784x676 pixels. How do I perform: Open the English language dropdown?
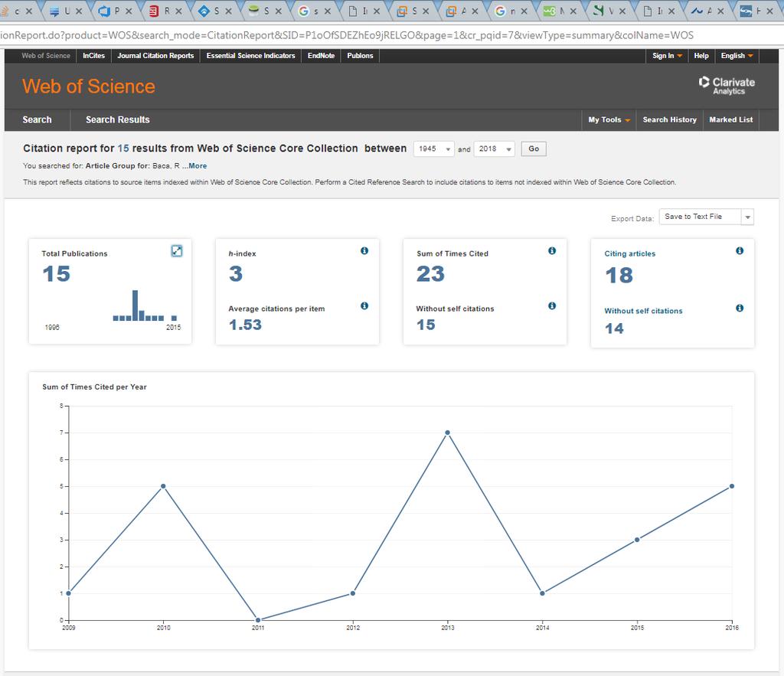(737, 56)
